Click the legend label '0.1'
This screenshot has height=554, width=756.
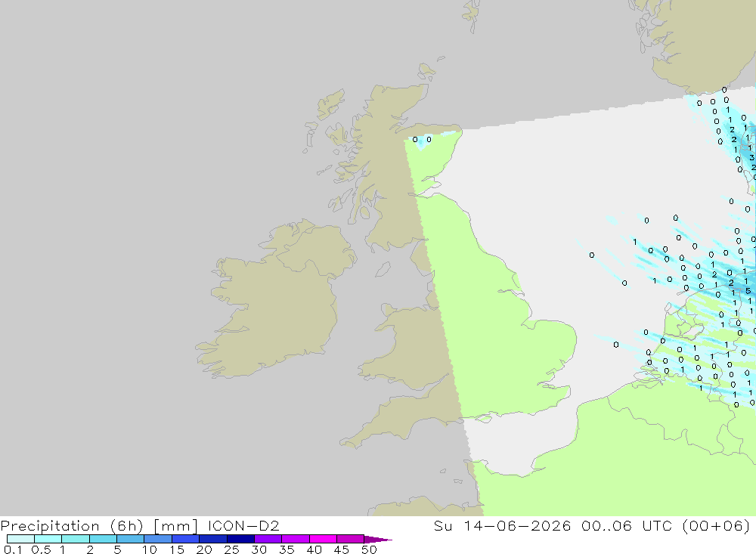13,549
